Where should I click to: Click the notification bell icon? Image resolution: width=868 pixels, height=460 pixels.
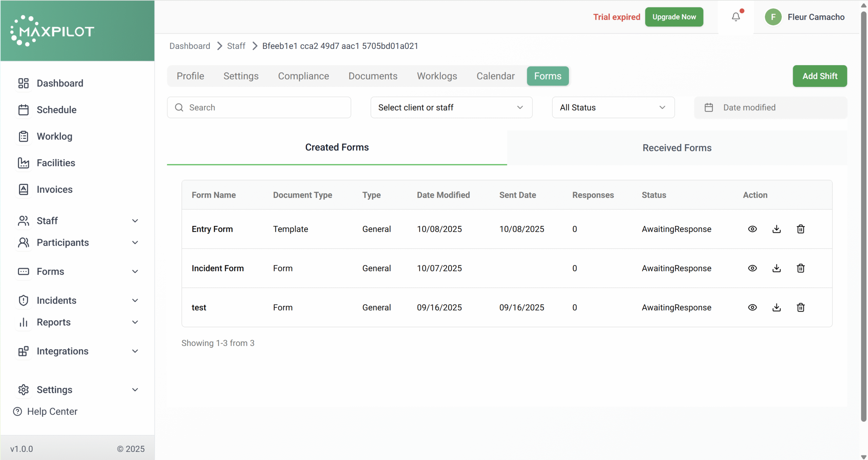tap(735, 17)
